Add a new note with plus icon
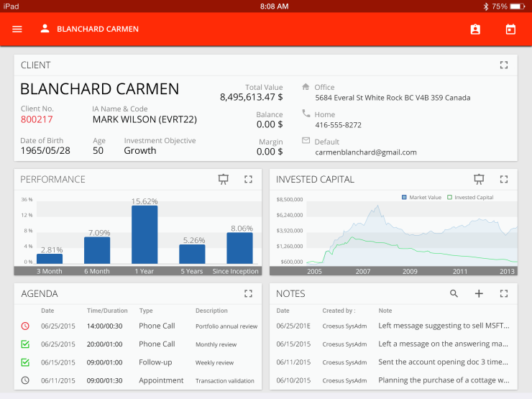The height and width of the screenshot is (399, 532). click(479, 293)
